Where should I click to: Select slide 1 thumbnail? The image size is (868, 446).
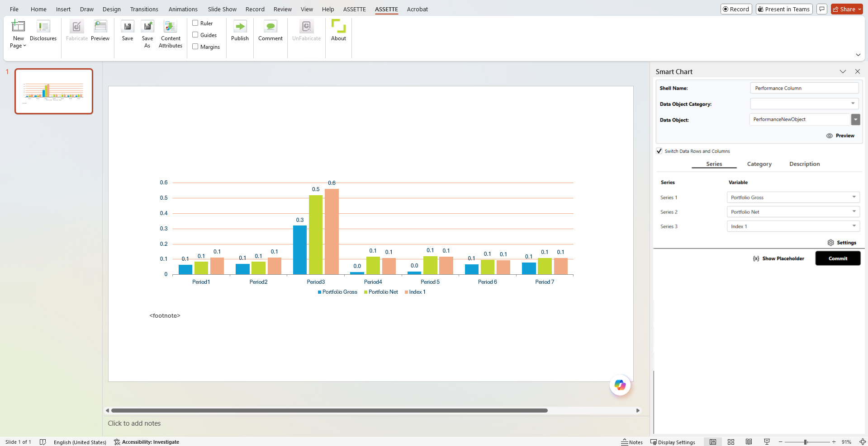(x=54, y=91)
